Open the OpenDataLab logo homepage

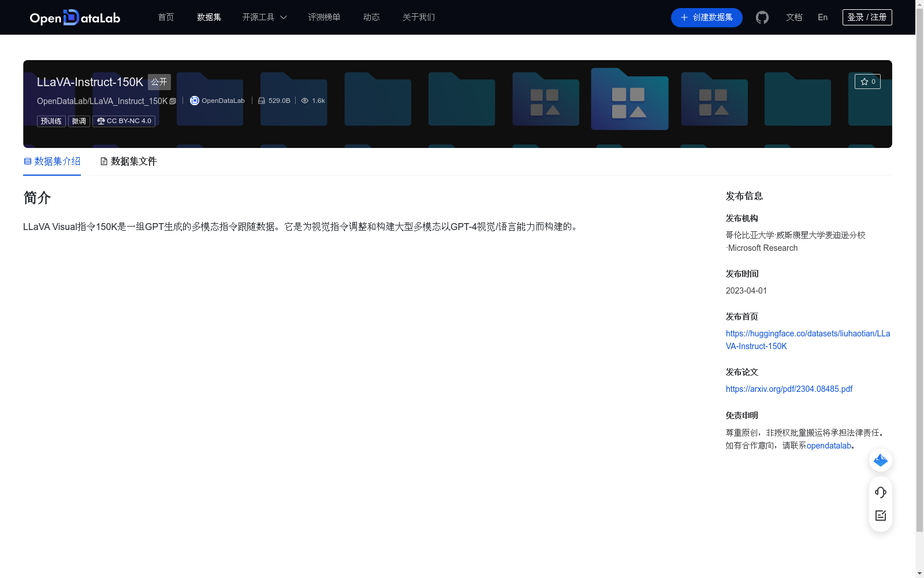pyautogui.click(x=75, y=17)
